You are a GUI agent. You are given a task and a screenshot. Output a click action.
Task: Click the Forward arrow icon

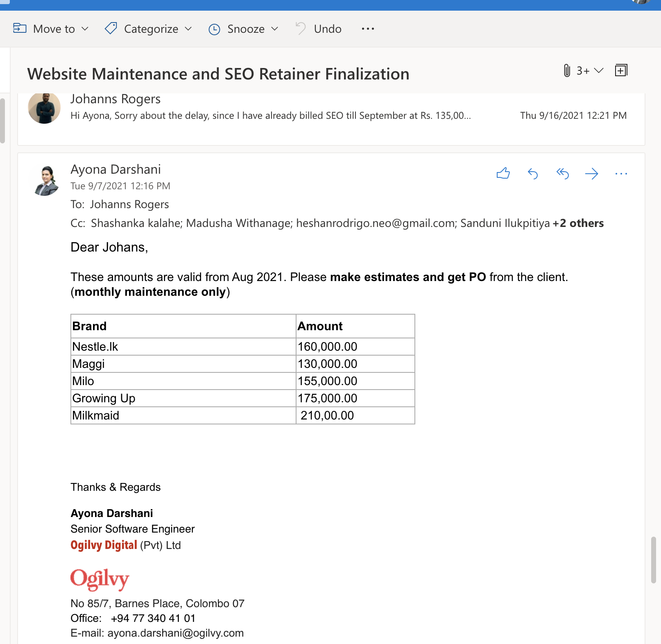click(591, 174)
